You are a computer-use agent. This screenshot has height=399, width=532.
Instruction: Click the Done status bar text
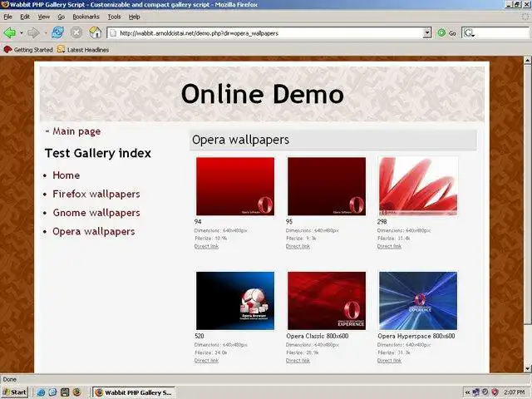(x=9, y=379)
